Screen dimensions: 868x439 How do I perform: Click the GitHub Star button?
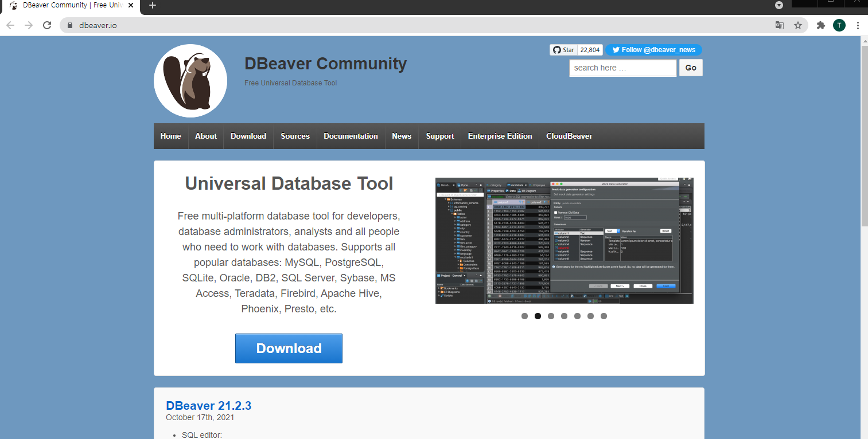pyautogui.click(x=563, y=50)
